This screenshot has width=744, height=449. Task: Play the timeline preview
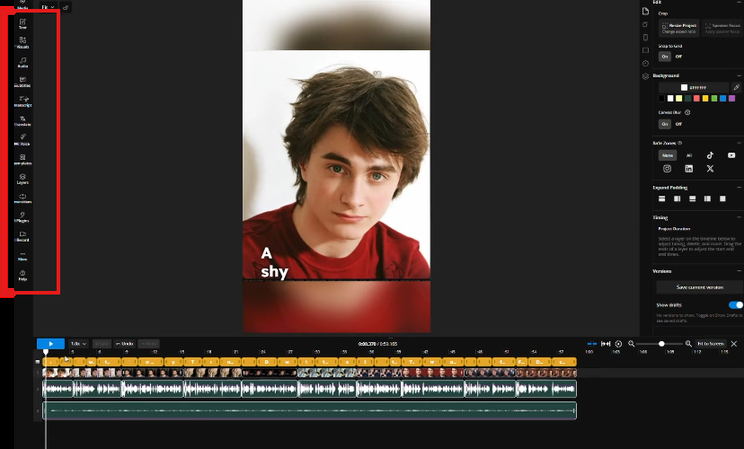[50, 344]
